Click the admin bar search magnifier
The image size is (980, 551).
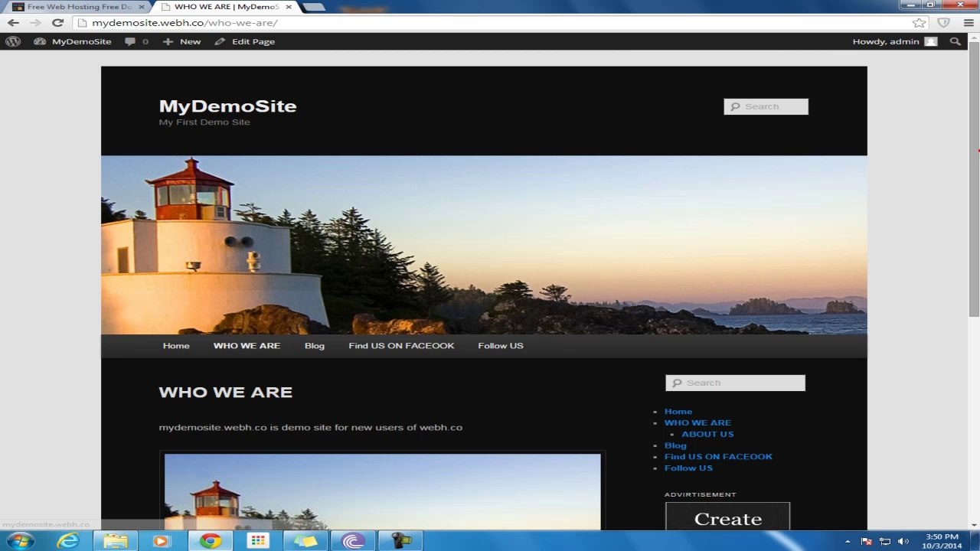[x=955, y=41]
